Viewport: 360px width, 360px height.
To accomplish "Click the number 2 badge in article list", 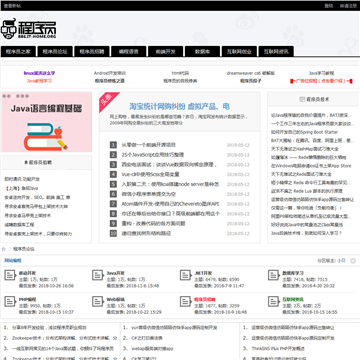I will coord(113,155).
